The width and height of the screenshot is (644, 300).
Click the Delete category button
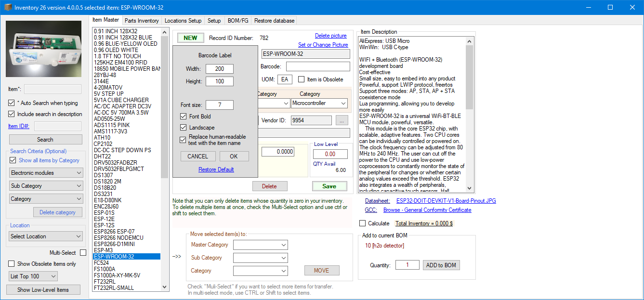coord(58,212)
